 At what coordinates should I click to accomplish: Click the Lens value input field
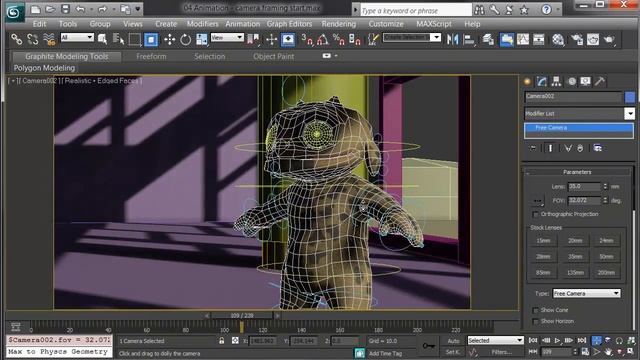[x=584, y=187]
